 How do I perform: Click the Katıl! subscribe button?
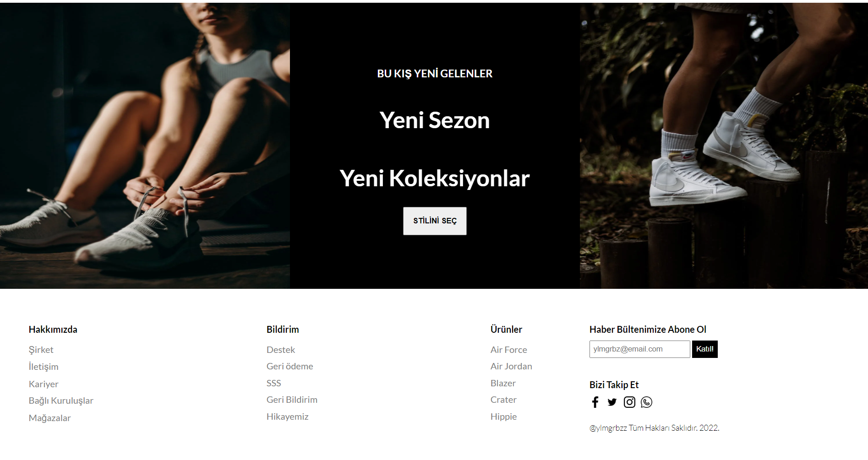(704, 349)
